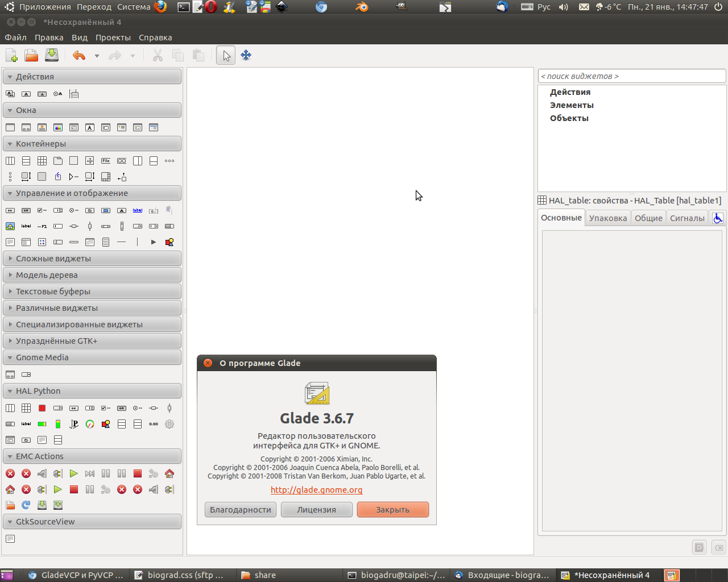Image resolution: width=728 pixels, height=582 pixels.
Task: Expand the Сложные виджеты section
Action: coord(92,259)
